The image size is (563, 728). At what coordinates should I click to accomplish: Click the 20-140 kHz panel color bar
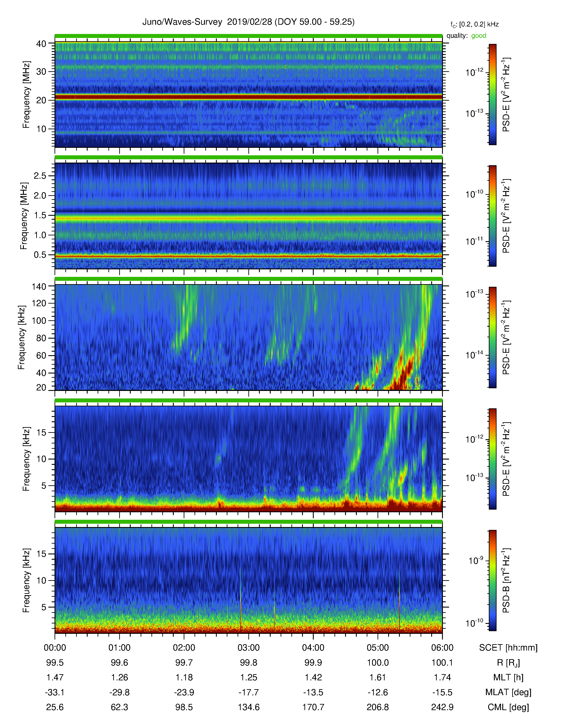coord(493,337)
